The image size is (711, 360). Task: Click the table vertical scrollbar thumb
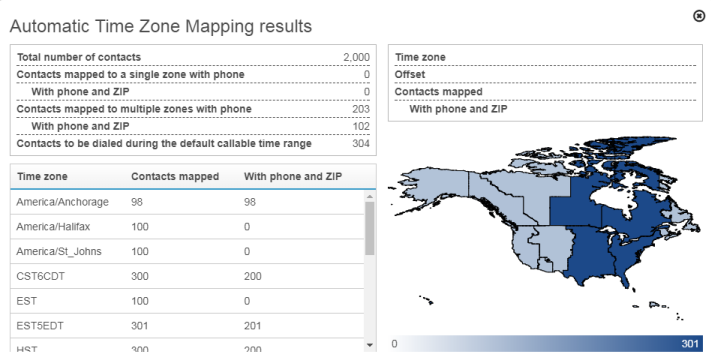pos(370,228)
